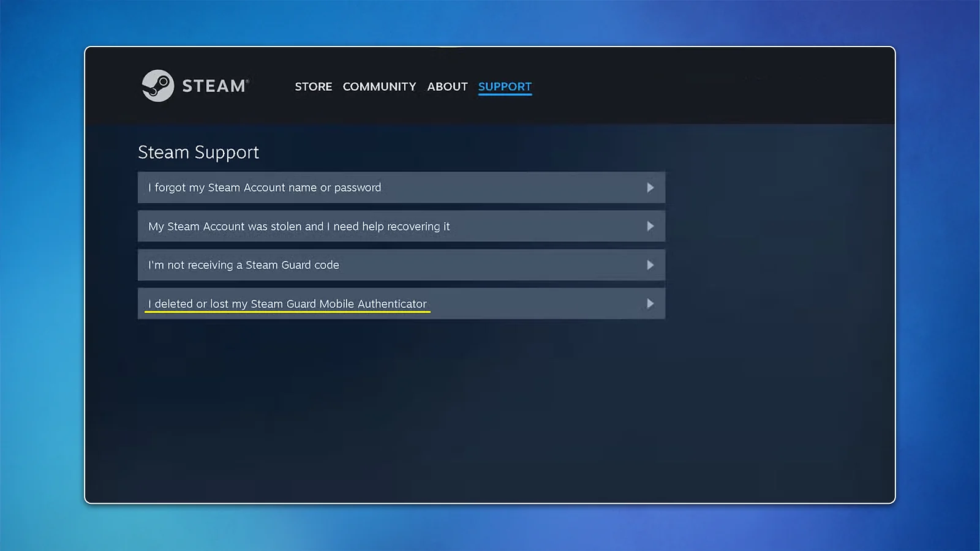This screenshot has width=980, height=551.
Task: Click arrow on Mobile Authenticator row
Action: click(x=650, y=304)
